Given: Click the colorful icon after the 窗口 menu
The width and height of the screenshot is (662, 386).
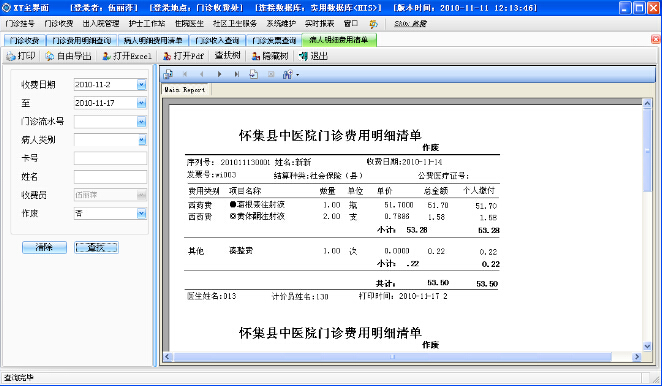Looking at the screenshot, I should click(x=374, y=24).
